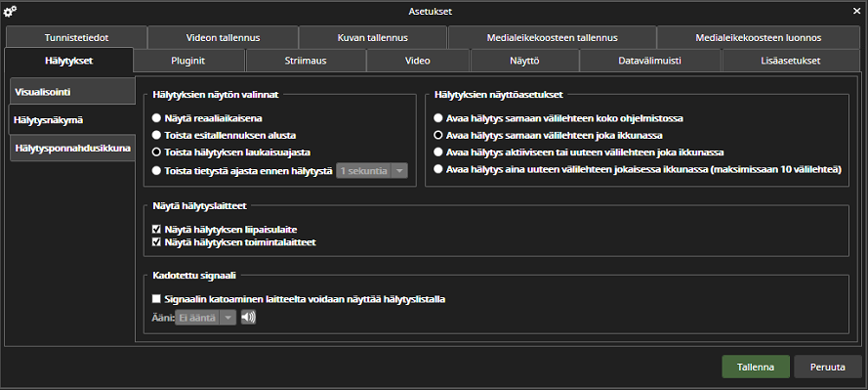Open the Ääni Ei ääntä dropdown
Viewport: 868px width, 390px height.
point(205,318)
